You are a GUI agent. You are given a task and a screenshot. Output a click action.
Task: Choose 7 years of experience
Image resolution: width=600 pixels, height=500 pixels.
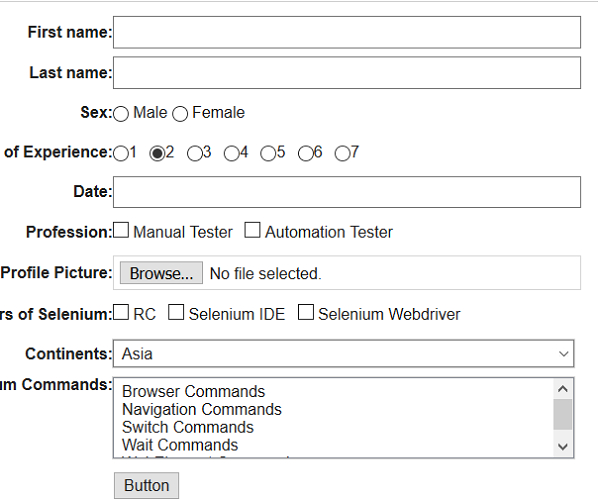click(342, 154)
